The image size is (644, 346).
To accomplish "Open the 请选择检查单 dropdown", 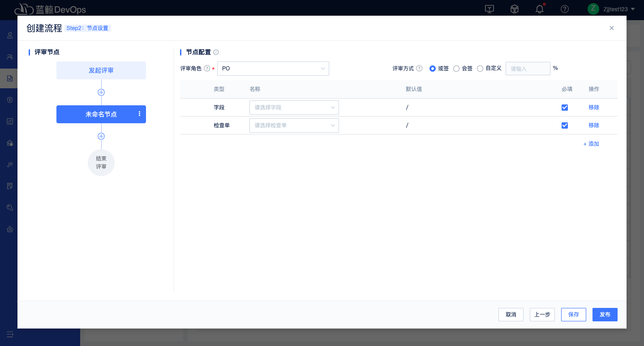I will (x=294, y=125).
